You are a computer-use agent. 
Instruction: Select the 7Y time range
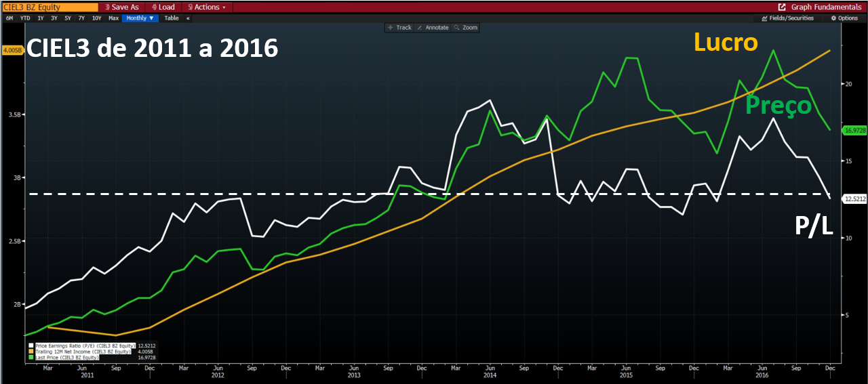(x=81, y=18)
